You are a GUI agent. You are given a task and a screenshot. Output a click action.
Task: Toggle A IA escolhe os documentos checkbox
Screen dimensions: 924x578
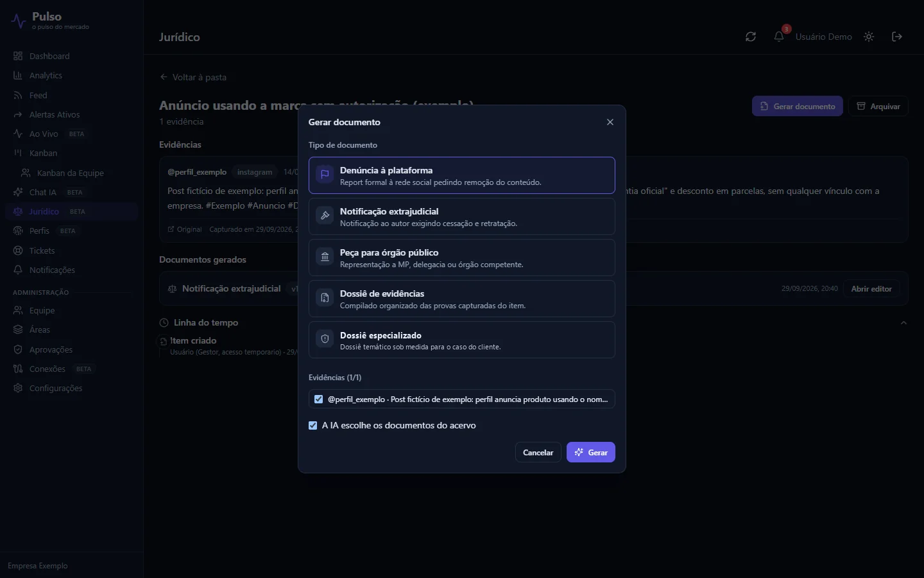pos(312,425)
